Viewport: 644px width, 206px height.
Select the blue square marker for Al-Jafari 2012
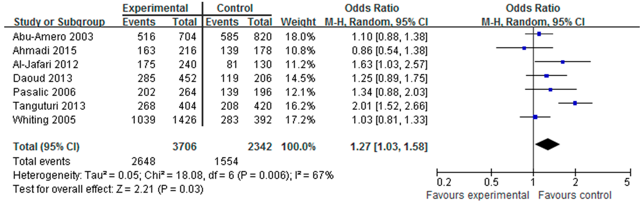point(562,62)
